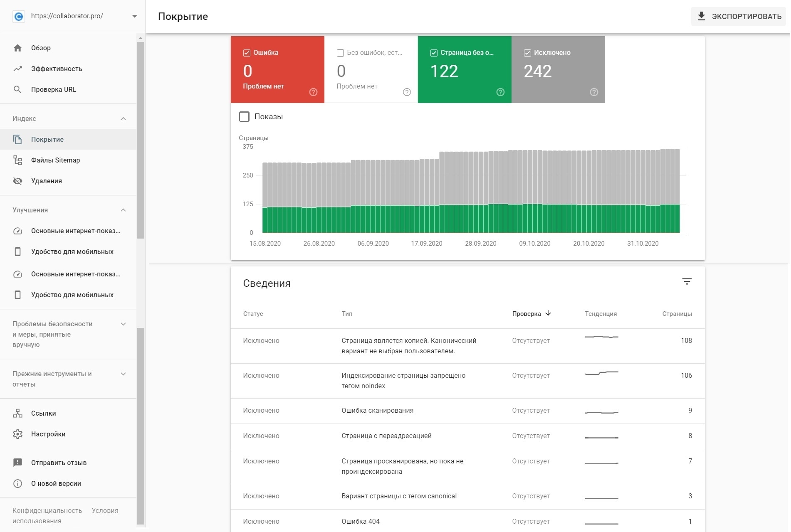Expand the Проблемы безопасности section
This screenshot has height=532, width=791.
coord(123,324)
